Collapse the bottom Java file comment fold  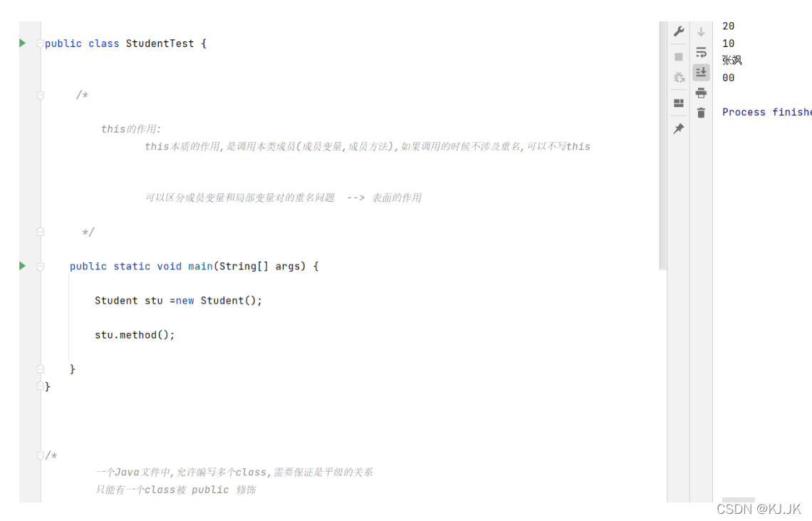(41, 455)
